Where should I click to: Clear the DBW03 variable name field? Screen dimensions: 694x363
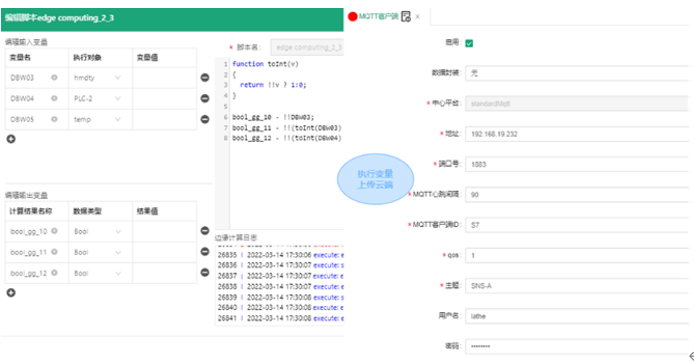tap(54, 77)
